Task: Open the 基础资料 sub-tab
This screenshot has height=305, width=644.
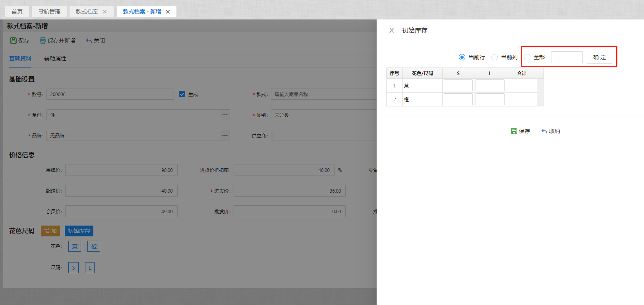Action: click(x=20, y=58)
